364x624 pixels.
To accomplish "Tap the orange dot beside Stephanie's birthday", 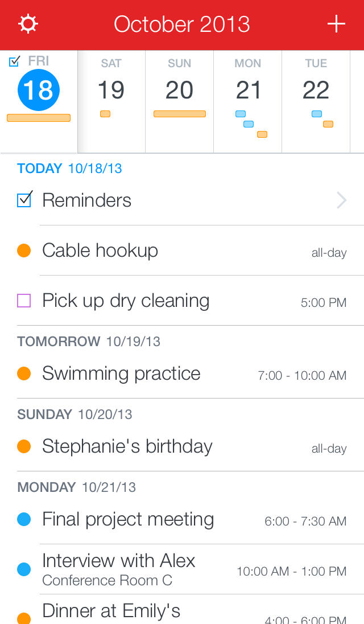I will click(24, 446).
